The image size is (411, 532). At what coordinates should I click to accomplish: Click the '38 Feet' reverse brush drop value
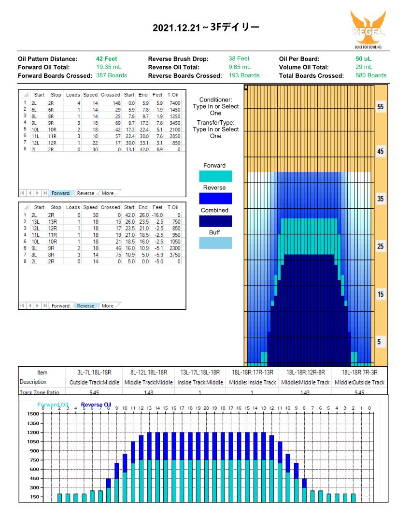239,58
